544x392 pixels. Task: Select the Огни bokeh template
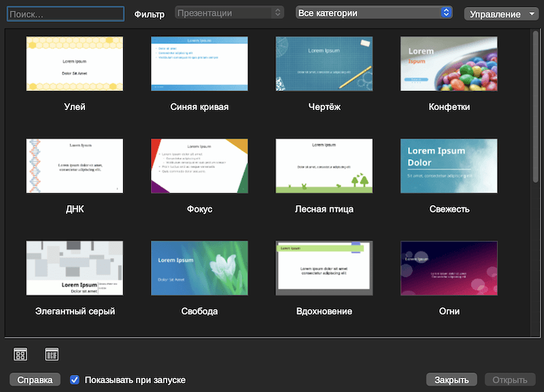click(x=449, y=268)
